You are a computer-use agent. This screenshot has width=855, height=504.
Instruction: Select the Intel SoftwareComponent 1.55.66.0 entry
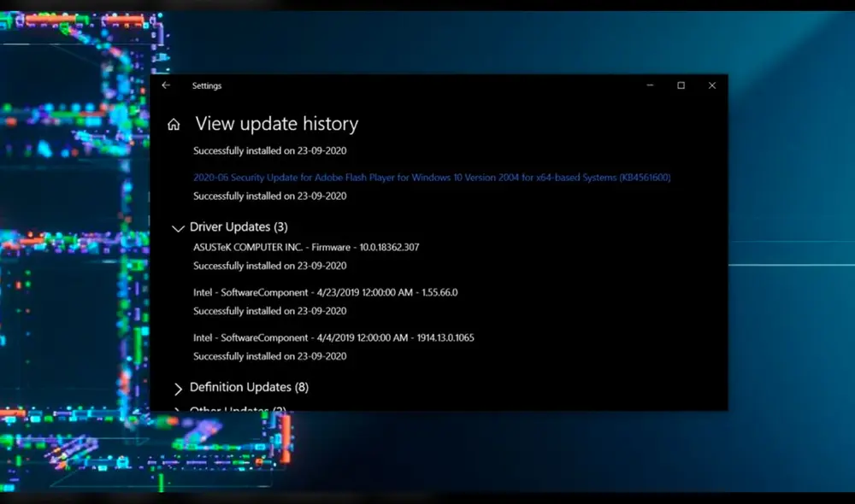click(x=326, y=291)
